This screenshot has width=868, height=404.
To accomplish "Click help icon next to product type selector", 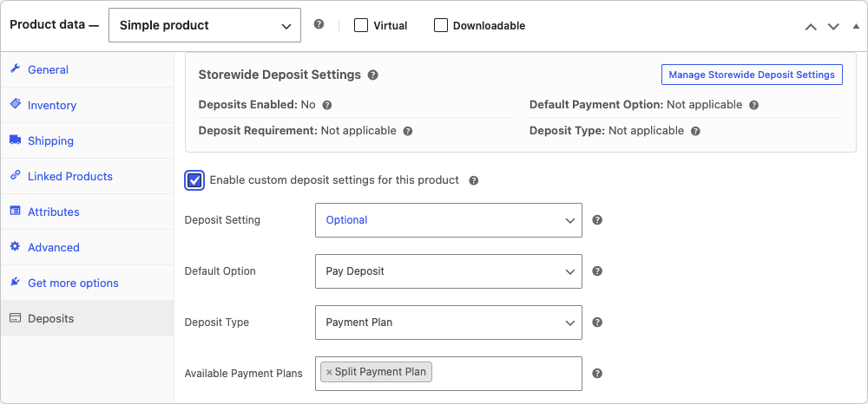I will (319, 24).
